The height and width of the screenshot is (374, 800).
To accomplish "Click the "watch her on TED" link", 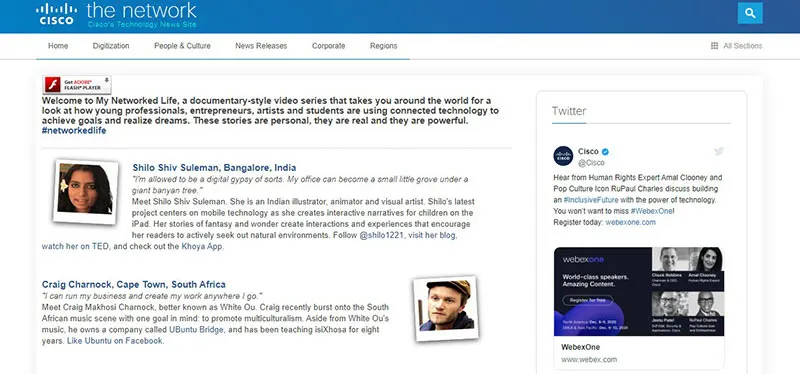I will click(x=76, y=246).
